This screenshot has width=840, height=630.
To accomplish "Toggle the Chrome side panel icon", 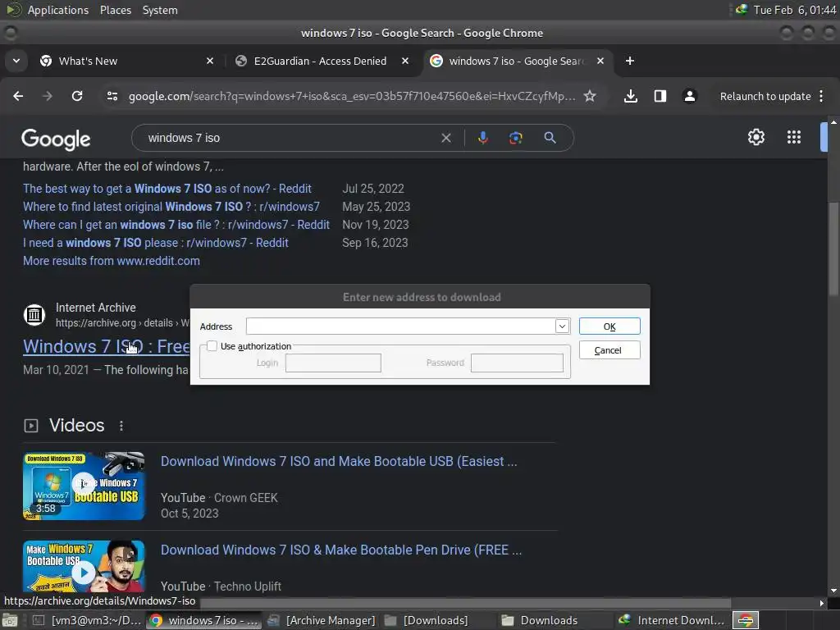I will pos(660,96).
